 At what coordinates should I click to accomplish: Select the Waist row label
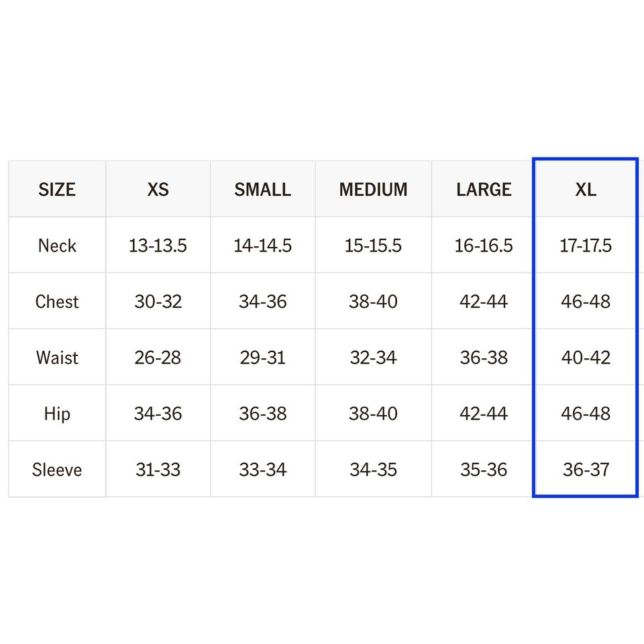tap(57, 358)
